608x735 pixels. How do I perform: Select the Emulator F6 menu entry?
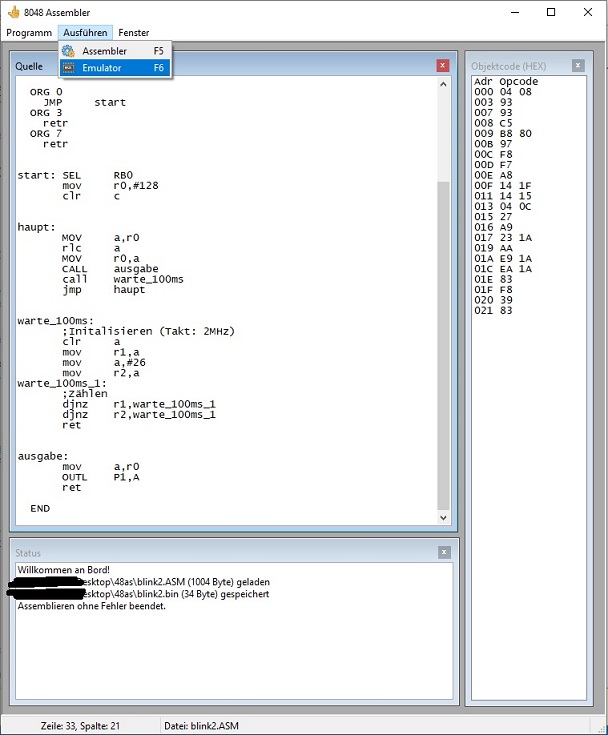pos(109,68)
